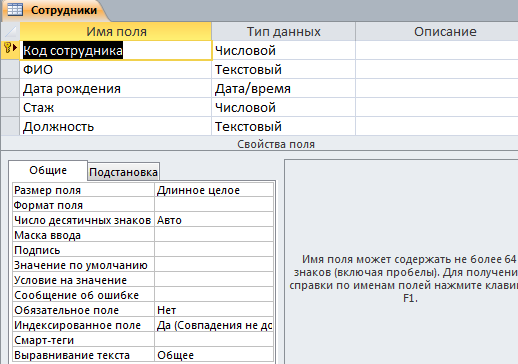Open data type Текстовый for ФИО

click(283, 70)
